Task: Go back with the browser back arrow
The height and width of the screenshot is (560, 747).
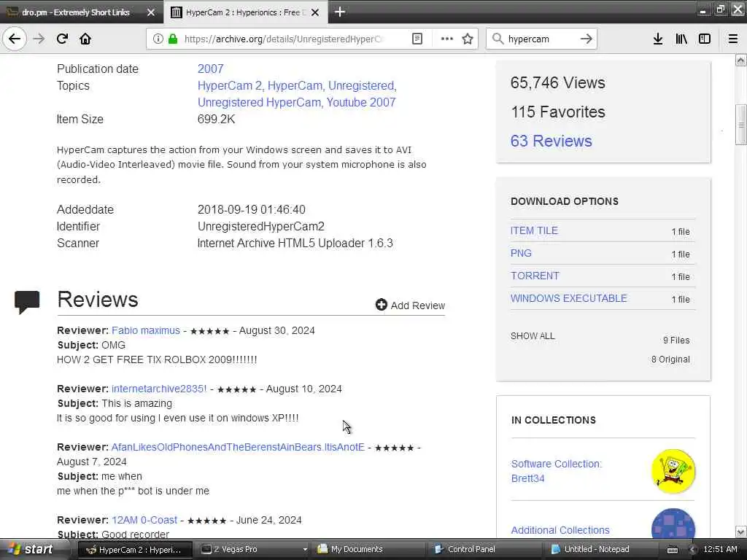Action: coord(15,39)
